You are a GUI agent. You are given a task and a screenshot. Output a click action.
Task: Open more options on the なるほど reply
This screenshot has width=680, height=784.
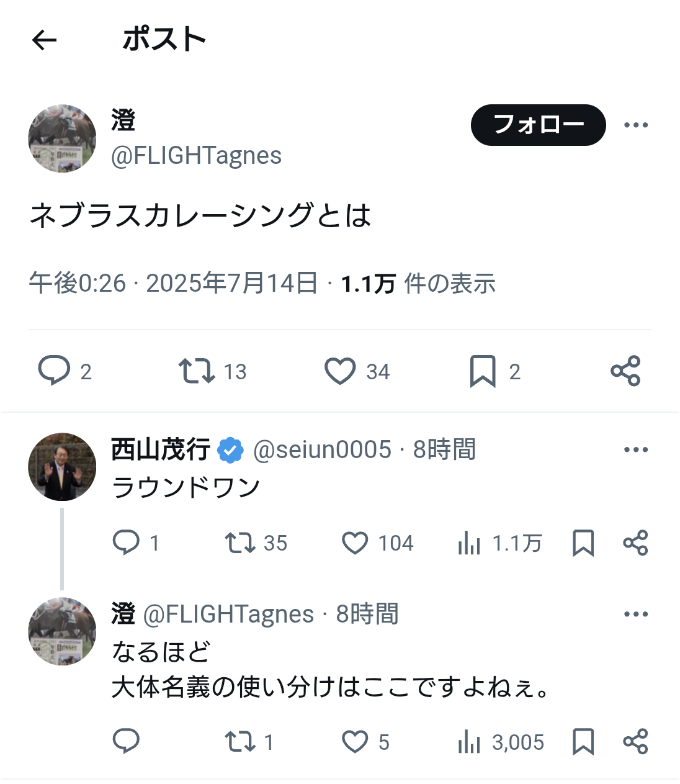[636, 614]
